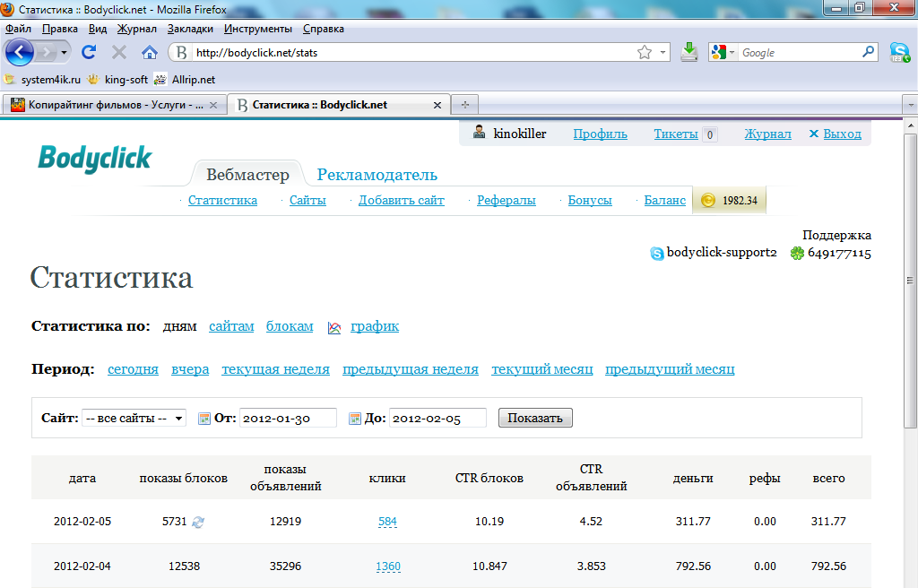The image size is (918, 588).
Task: Open the Справка menu
Action: point(323,29)
